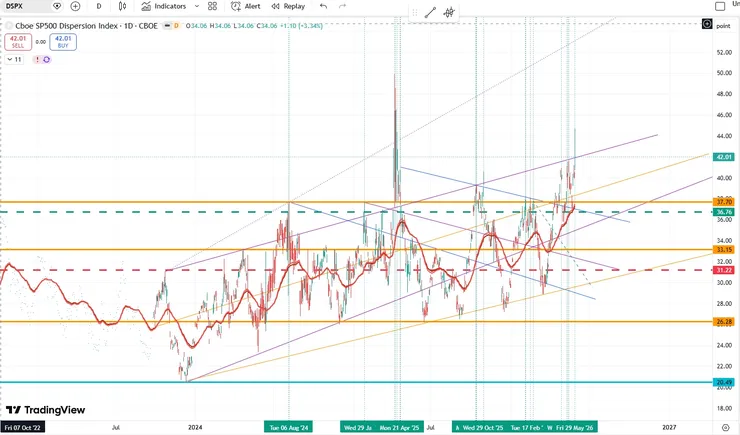Click the 36.76 green price level label
The width and height of the screenshot is (740, 435).
724,212
